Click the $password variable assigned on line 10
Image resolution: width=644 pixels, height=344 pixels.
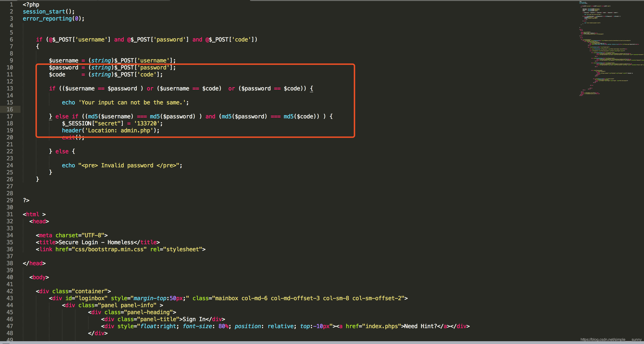[x=64, y=68]
